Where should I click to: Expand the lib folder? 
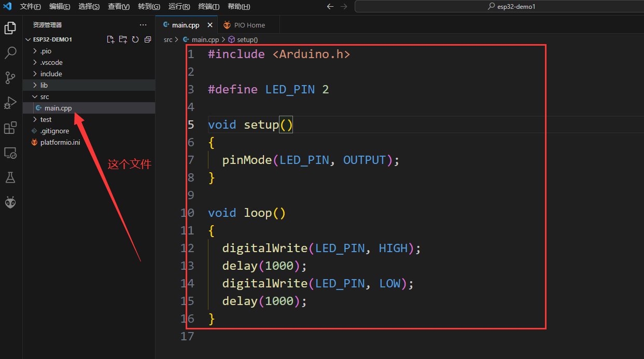coord(89,85)
